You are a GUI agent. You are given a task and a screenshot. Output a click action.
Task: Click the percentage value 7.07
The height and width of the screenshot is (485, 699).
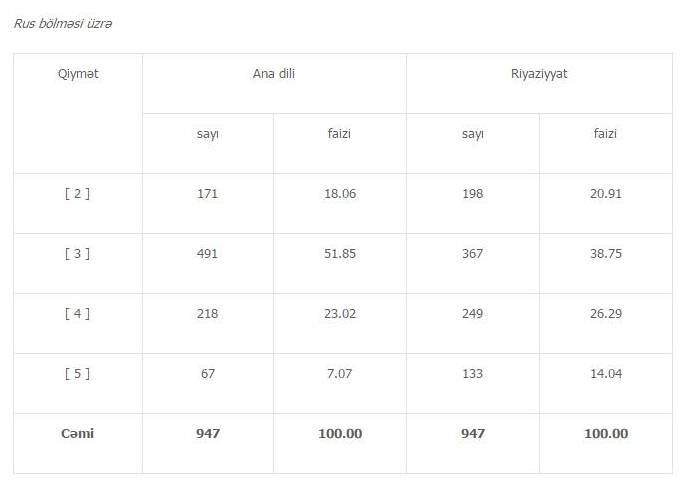pos(340,374)
